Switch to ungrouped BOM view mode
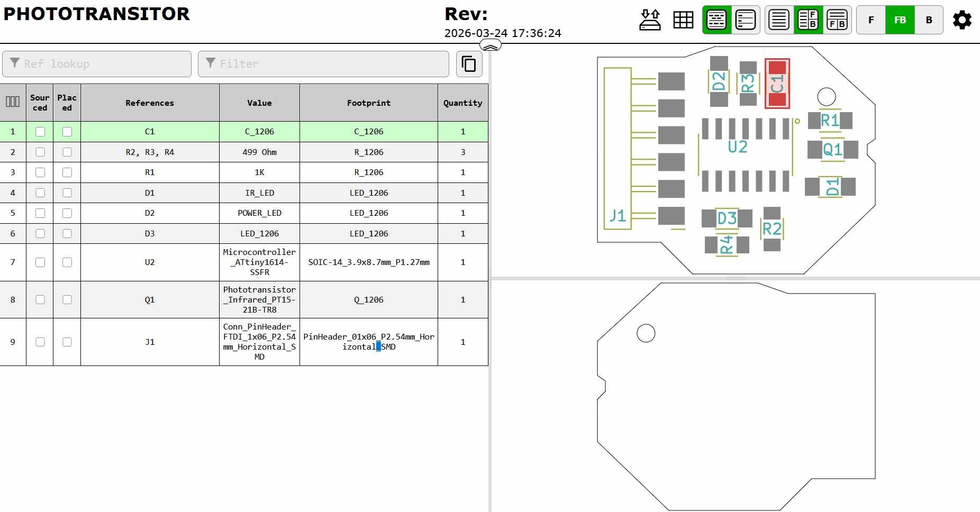 pos(746,20)
